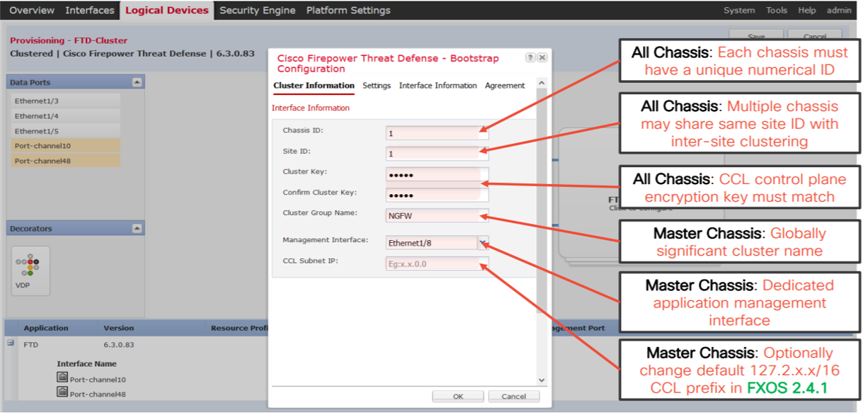Open the Management Interface dropdown

[483, 242]
